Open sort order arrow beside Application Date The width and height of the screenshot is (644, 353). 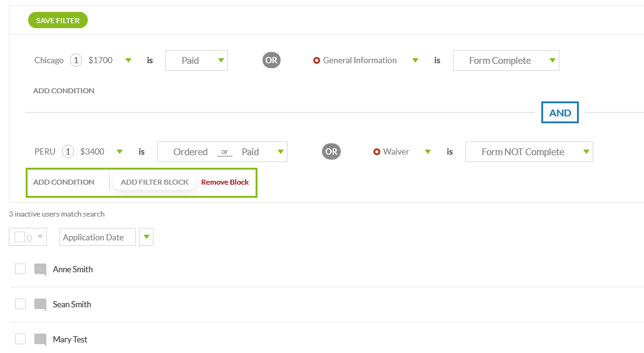pos(146,237)
